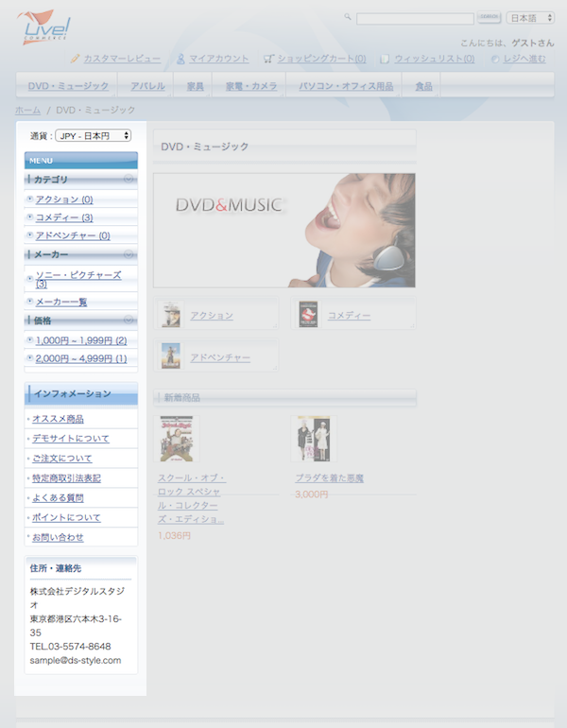Open the 家電・カメラ navigation tab
The image size is (567, 728).
pos(251,86)
